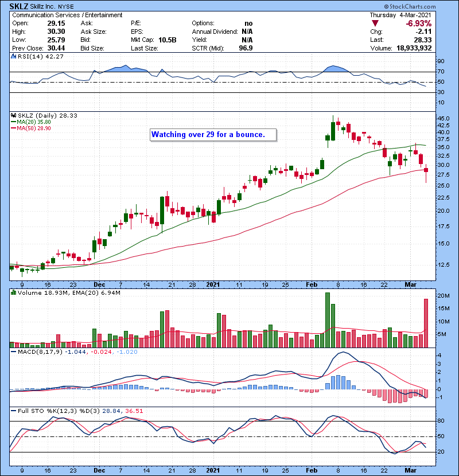Click the 12.5 price scale label
The height and width of the screenshot is (476, 459).
[x=444, y=265]
